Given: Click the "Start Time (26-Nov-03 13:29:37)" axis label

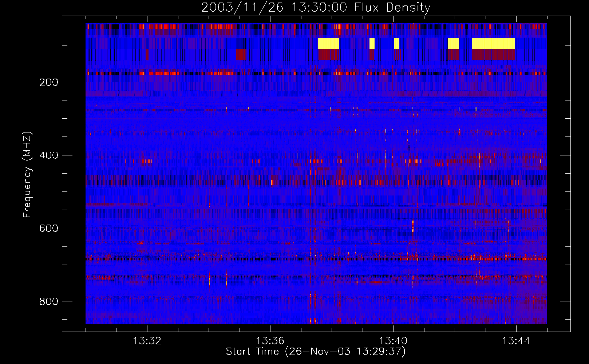Looking at the screenshot, I should (316, 352).
